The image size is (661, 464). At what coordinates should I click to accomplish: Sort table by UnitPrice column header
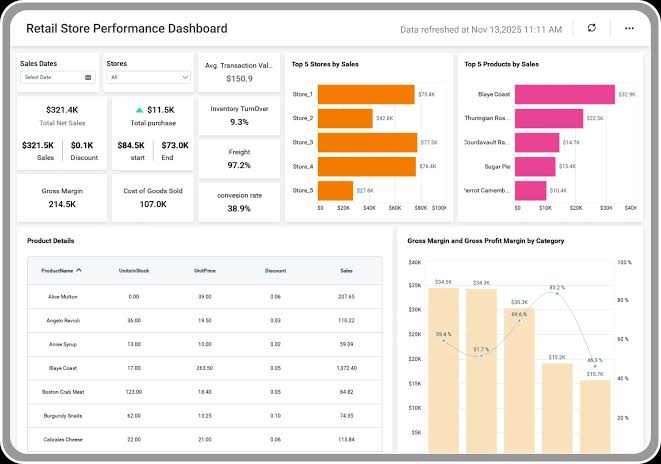pos(205,271)
